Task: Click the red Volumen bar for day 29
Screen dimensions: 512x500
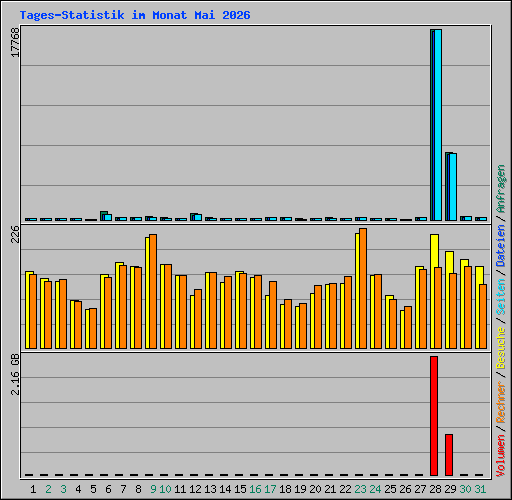Action: point(449,455)
